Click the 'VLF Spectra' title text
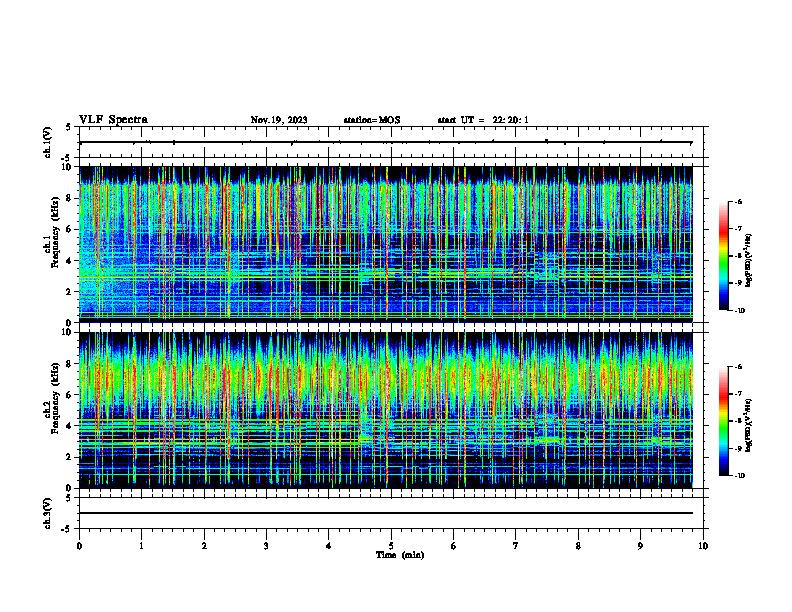Viewport: 792px width, 612px height. coord(113,120)
